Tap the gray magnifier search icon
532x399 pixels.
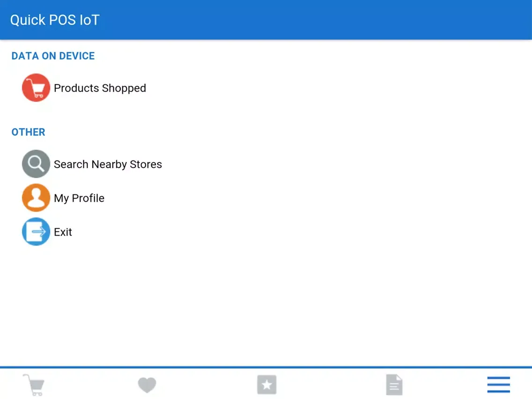point(36,164)
